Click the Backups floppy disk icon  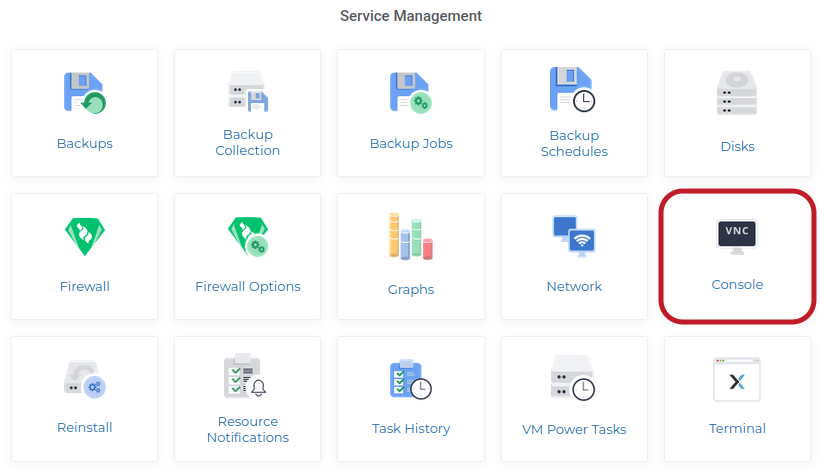[85, 93]
